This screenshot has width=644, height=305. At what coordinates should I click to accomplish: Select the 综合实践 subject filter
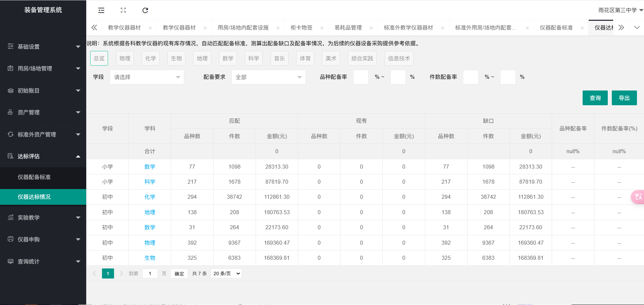point(362,58)
